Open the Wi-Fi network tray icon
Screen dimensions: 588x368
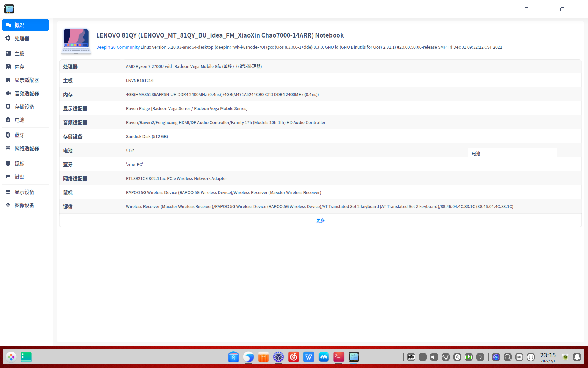pos(446,357)
